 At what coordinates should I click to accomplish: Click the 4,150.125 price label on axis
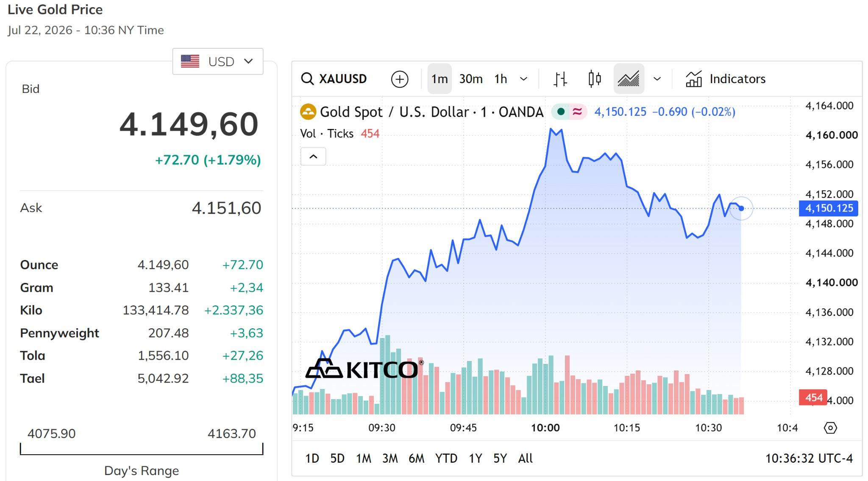829,208
